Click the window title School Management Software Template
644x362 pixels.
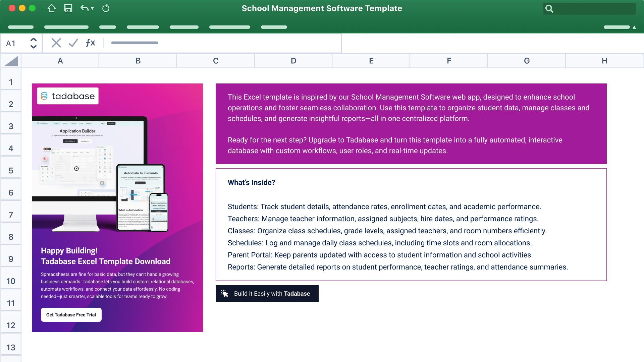point(322,8)
